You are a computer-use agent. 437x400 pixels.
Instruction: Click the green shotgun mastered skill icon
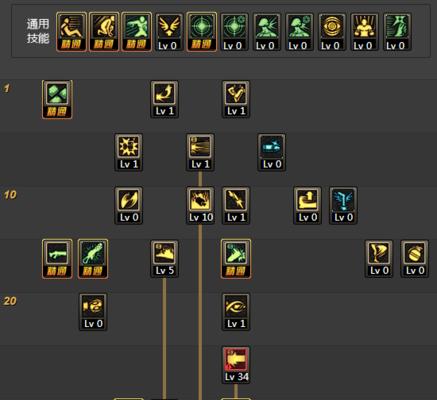click(57, 258)
